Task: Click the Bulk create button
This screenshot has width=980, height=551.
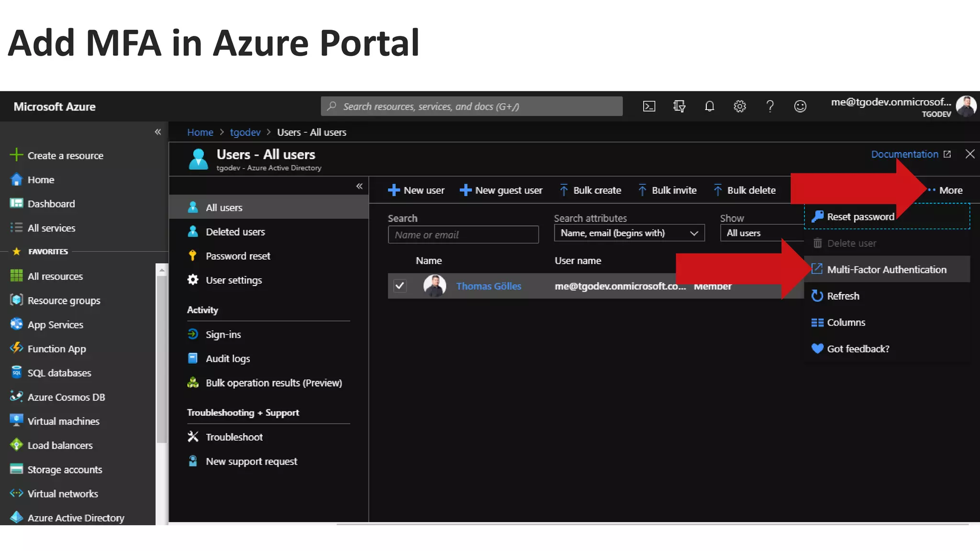Action: click(590, 190)
